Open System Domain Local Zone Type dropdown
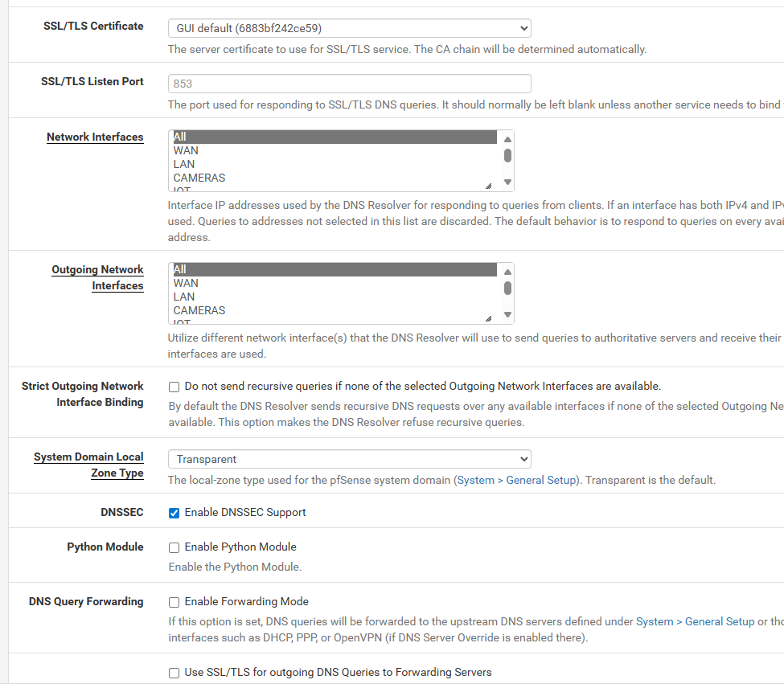Screen dimensions: 784x684 [350, 459]
